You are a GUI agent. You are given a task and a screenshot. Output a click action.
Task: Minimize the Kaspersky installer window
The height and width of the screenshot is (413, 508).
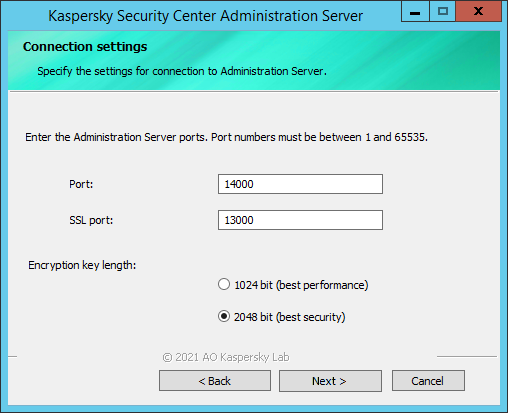click(415, 12)
